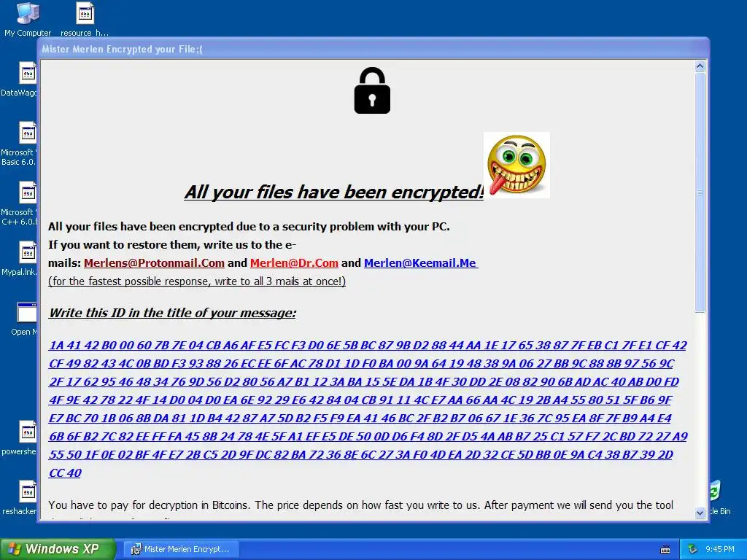Viewport: 747px width, 560px height.
Task: Click the vertical scrollbar thumb
Action: coord(700,192)
